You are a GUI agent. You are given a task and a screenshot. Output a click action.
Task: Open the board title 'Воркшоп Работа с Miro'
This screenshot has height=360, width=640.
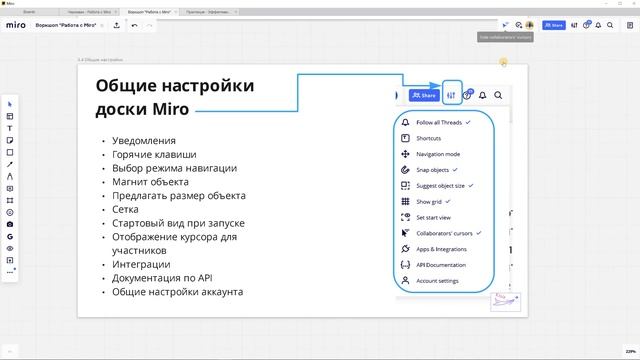pos(66,25)
